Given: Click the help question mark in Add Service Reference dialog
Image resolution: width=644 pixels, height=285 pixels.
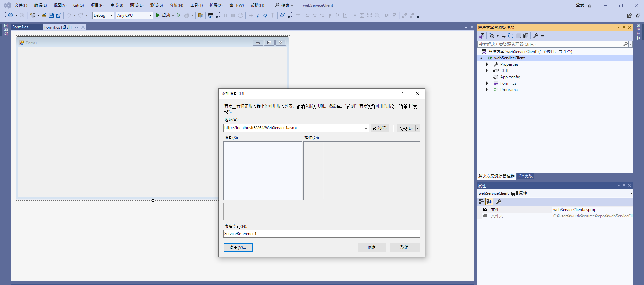Looking at the screenshot, I should pos(402,93).
